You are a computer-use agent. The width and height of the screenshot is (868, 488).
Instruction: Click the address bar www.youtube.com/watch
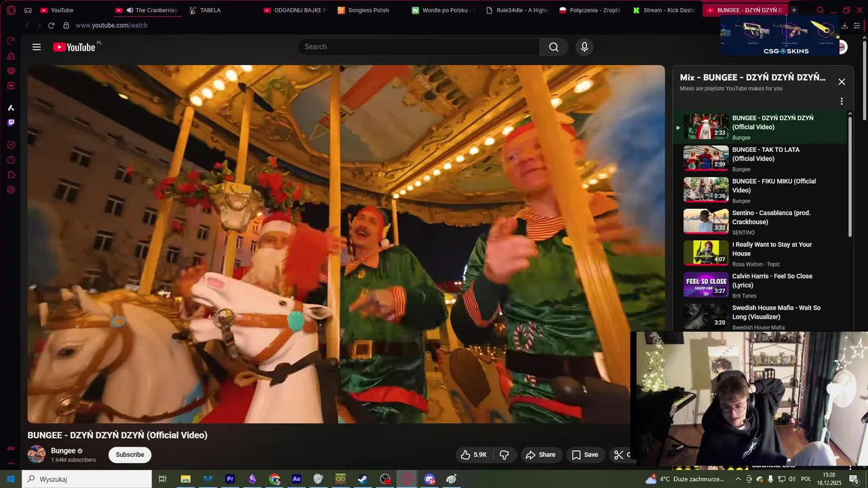(x=111, y=25)
